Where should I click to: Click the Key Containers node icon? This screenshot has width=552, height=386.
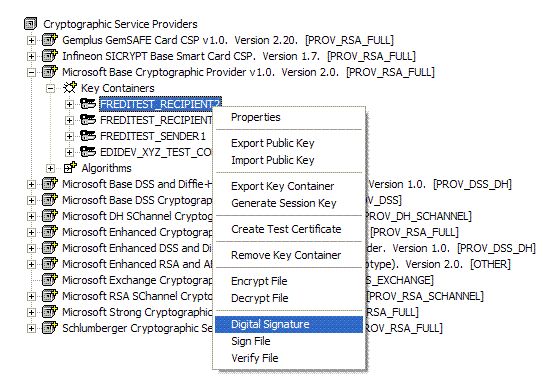[x=70, y=88]
